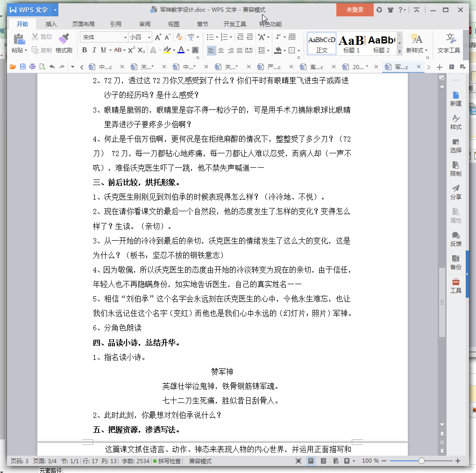
Task: Increase font size with A+ icon
Action: coord(158,37)
